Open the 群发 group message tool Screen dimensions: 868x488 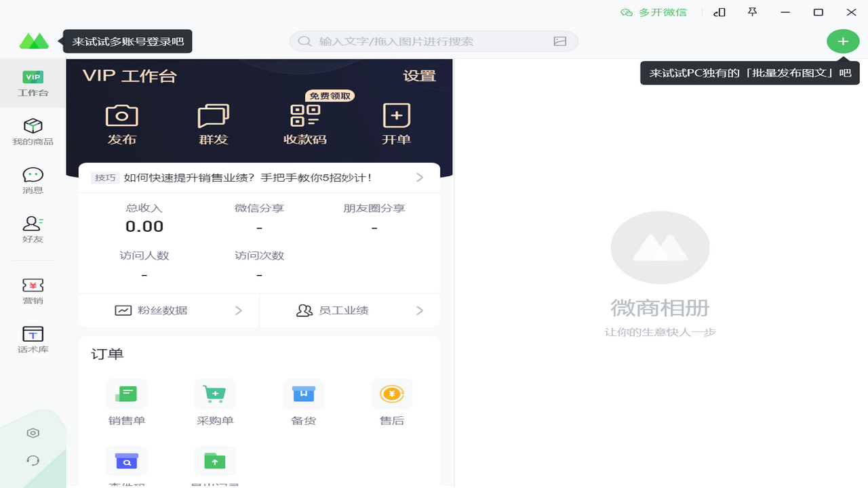click(214, 116)
